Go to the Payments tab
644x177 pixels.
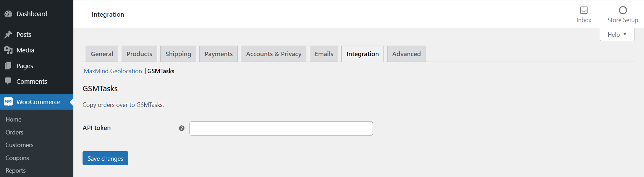[x=219, y=54]
